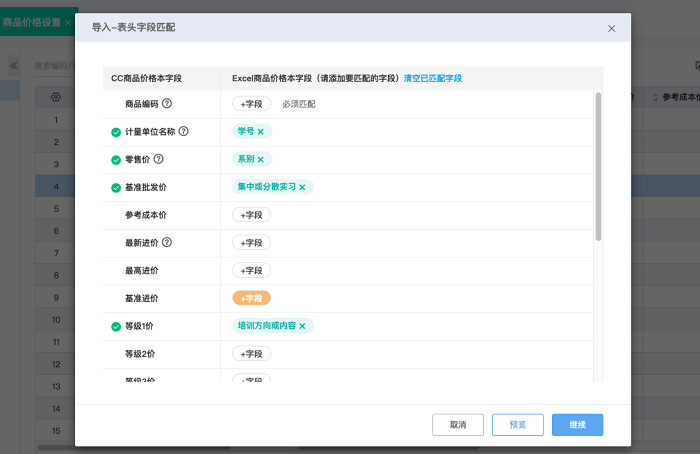Click the 搜索编码 search field in background
Screen dimensions: 700x454
click(54, 66)
